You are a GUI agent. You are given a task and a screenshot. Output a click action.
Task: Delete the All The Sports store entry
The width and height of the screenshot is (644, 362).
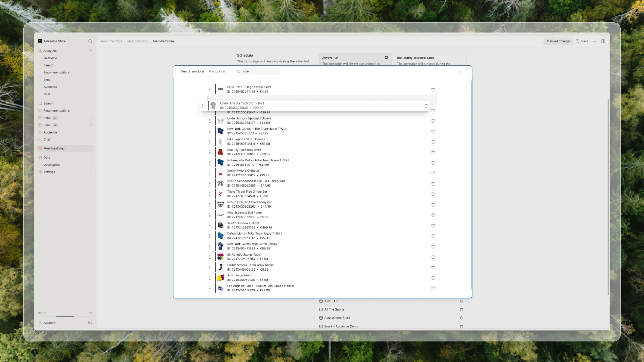pyautogui.click(x=462, y=309)
